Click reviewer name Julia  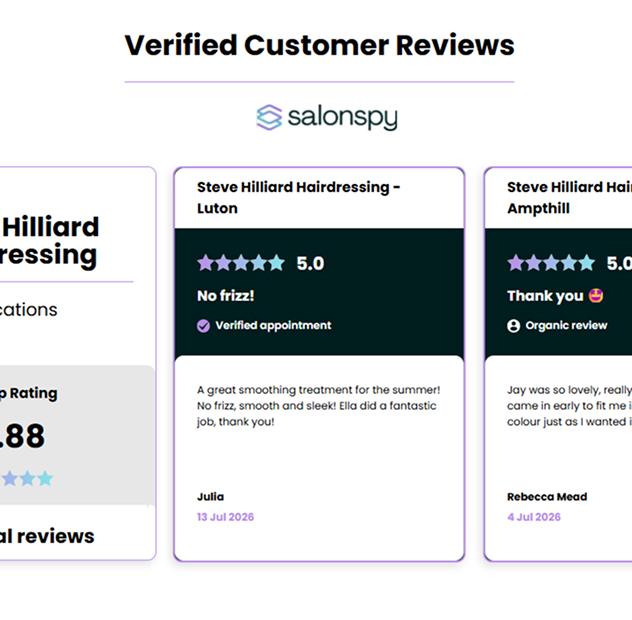(x=210, y=497)
